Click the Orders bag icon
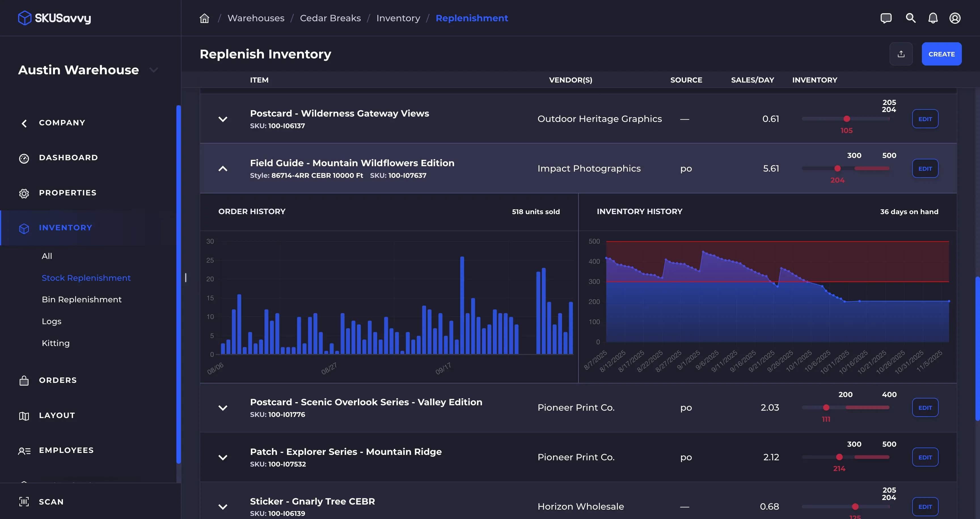This screenshot has width=980, height=519. pos(24,381)
